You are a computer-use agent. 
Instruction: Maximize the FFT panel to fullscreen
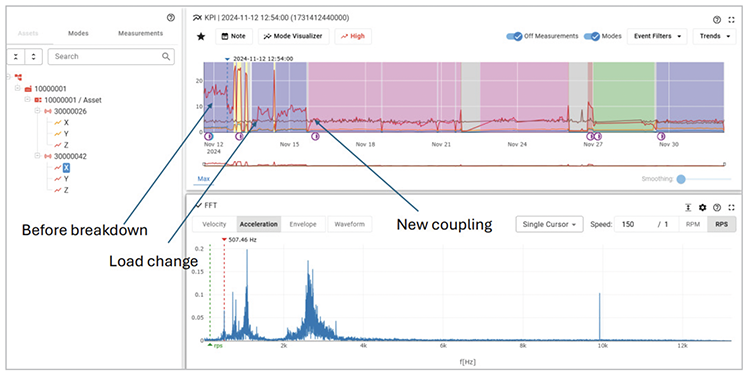[731, 208]
